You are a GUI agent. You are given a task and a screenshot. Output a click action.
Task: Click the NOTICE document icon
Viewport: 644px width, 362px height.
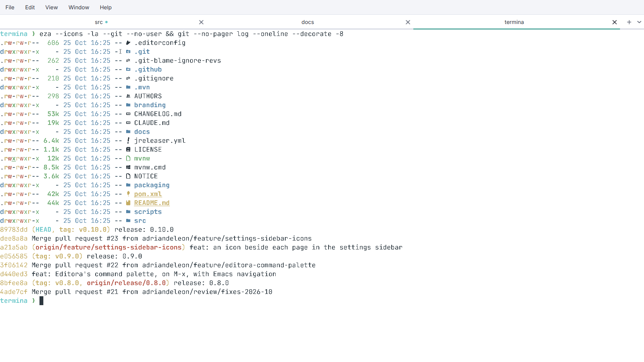128,176
